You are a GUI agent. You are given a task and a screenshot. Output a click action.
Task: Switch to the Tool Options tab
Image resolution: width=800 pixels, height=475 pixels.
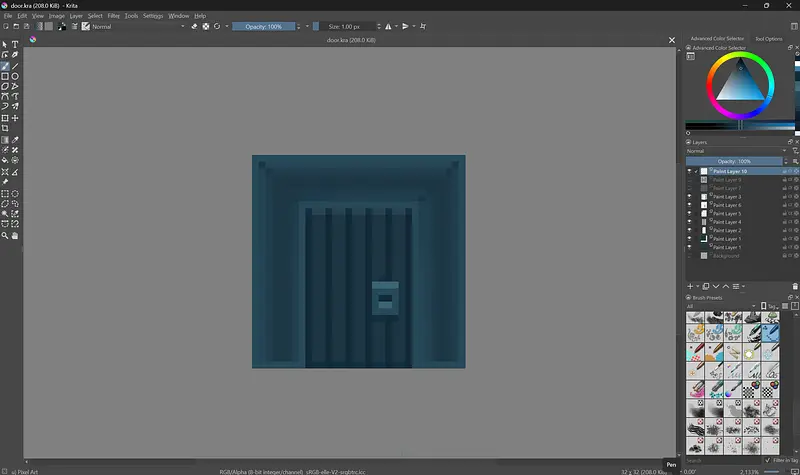point(768,39)
